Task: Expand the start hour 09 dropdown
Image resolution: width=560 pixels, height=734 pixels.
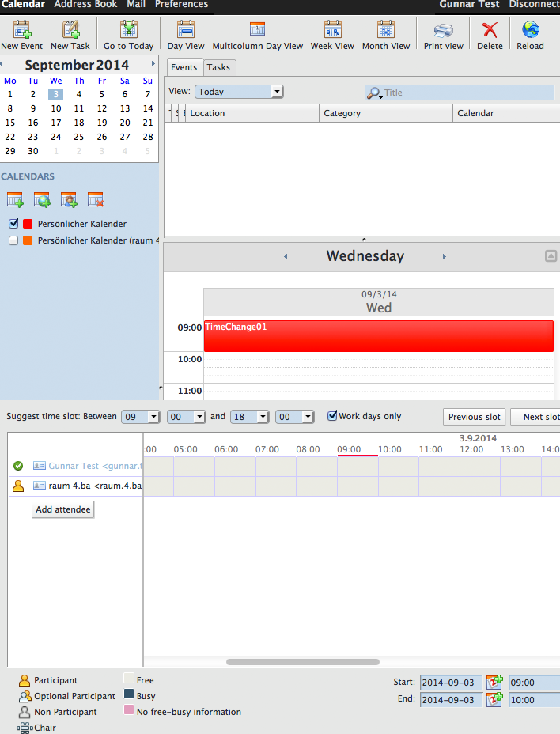Action: click(141, 417)
